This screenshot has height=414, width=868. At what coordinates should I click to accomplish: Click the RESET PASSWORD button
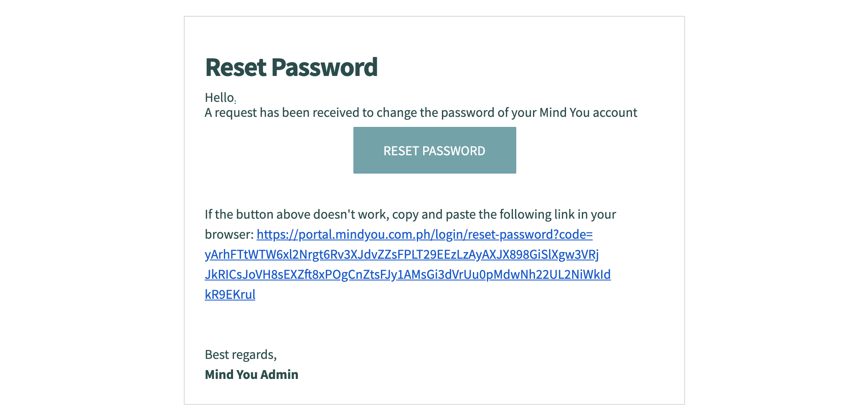tap(434, 150)
